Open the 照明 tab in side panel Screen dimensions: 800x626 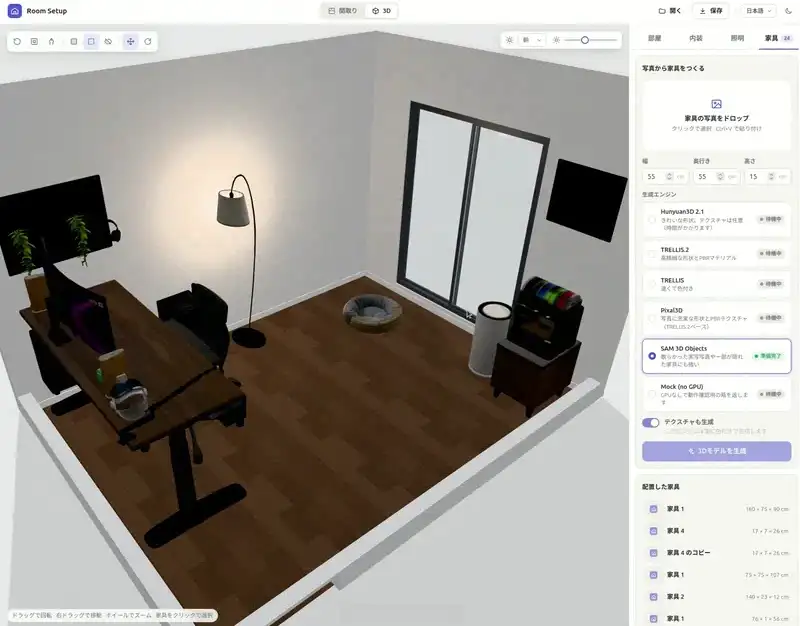pyautogui.click(x=737, y=38)
